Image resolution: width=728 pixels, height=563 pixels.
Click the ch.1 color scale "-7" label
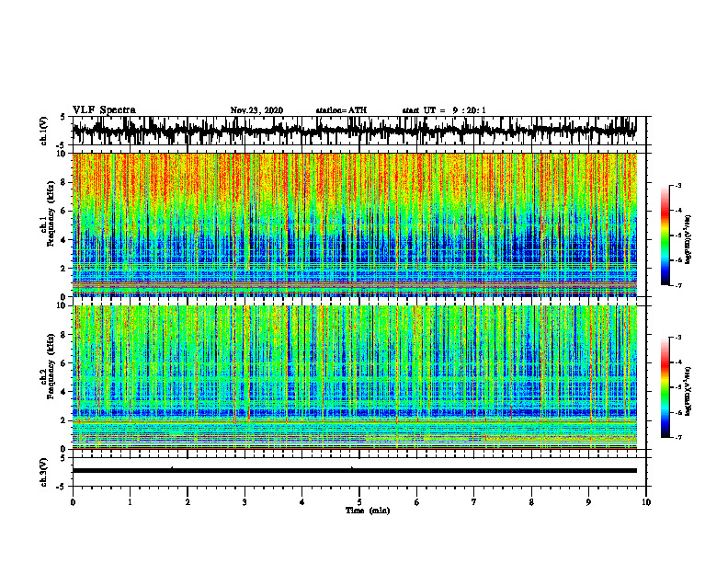[x=677, y=285]
